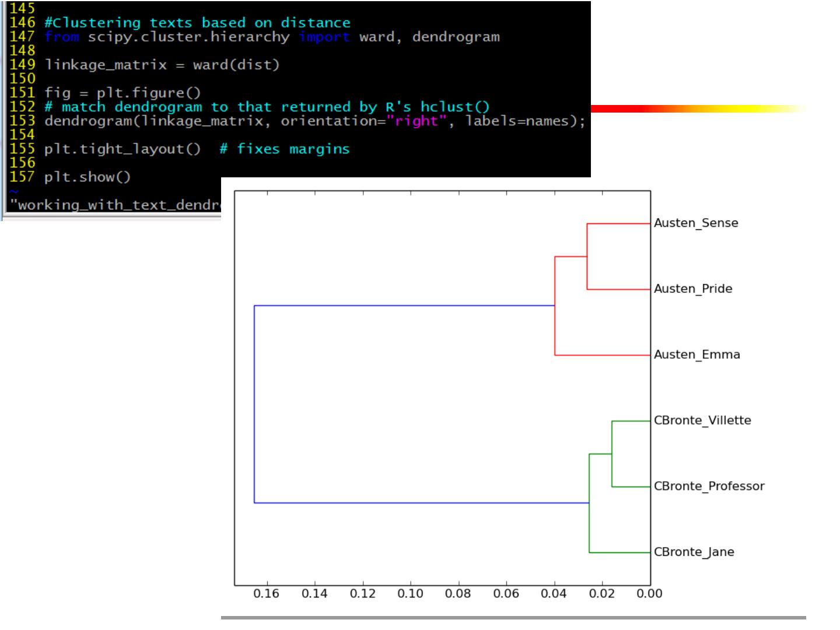This screenshot has width=840, height=630.
Task: Click the "right" string in dendrogram call
Action: pyautogui.click(x=416, y=121)
